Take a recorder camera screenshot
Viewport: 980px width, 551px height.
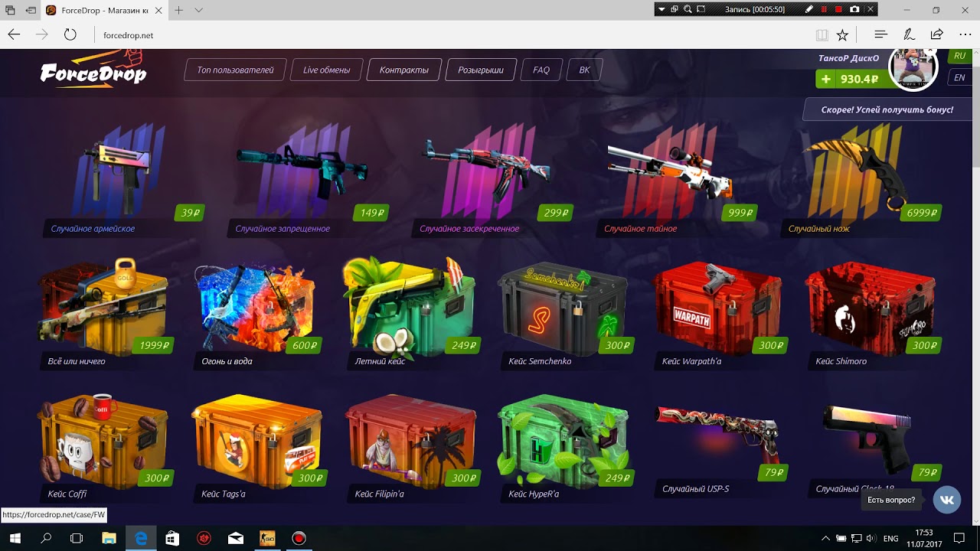(x=854, y=9)
